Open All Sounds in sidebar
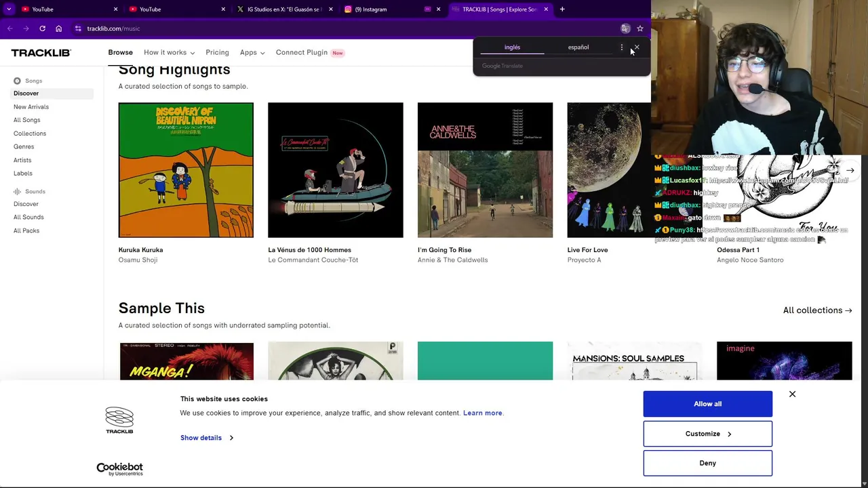The height and width of the screenshot is (488, 868). click(28, 217)
